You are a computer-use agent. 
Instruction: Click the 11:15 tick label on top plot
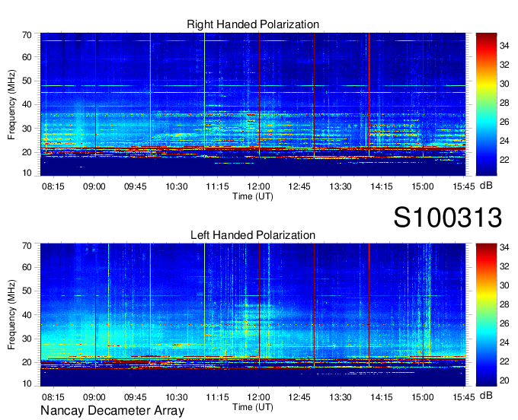[217, 186]
